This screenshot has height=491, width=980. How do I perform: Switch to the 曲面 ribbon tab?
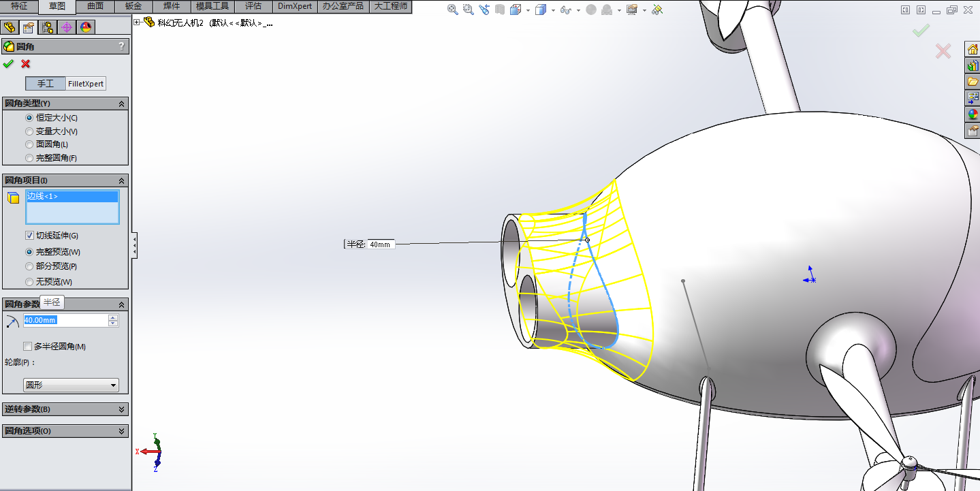[95, 6]
